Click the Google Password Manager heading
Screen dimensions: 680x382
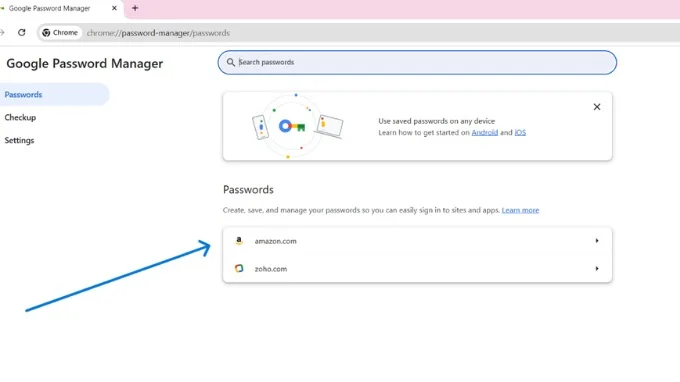(x=85, y=64)
